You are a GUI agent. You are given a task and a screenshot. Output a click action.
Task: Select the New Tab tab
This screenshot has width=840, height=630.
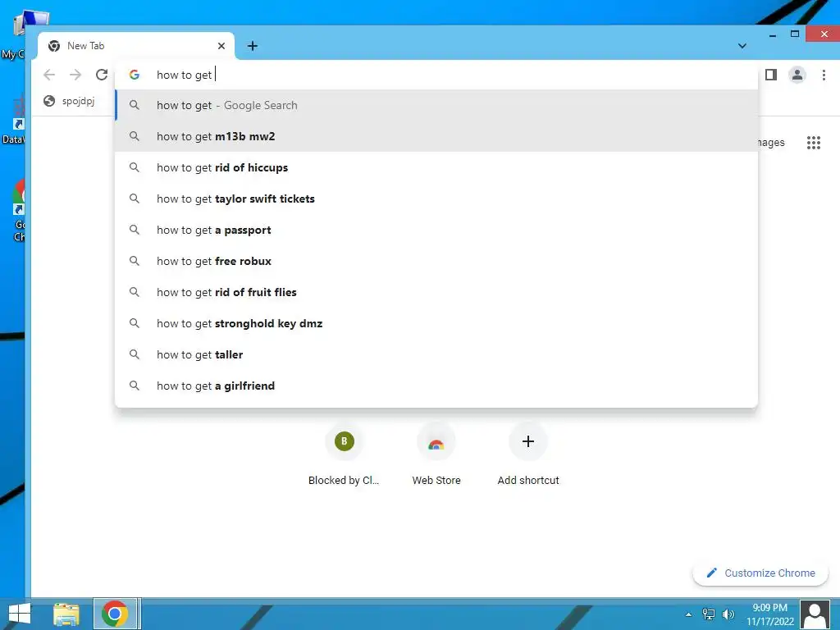136,46
